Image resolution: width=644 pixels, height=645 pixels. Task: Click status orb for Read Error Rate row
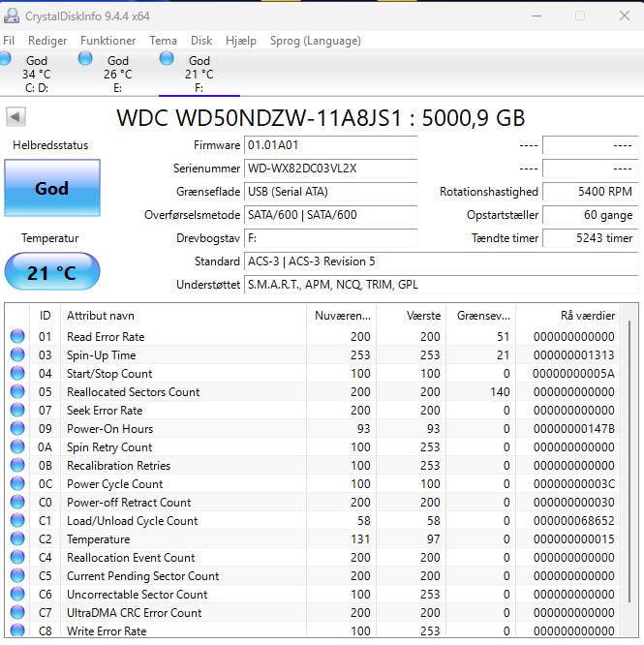point(17,336)
